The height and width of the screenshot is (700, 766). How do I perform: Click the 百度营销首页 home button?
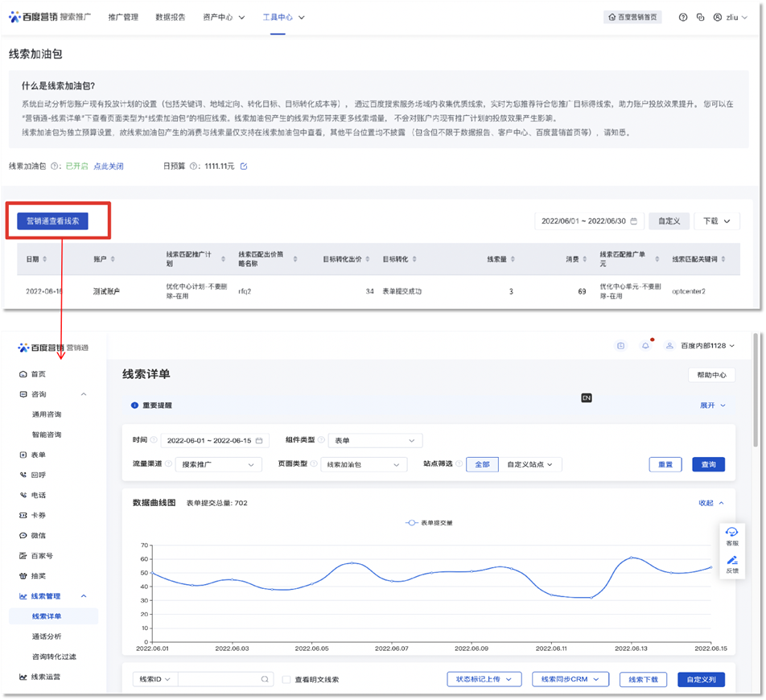[x=632, y=17]
